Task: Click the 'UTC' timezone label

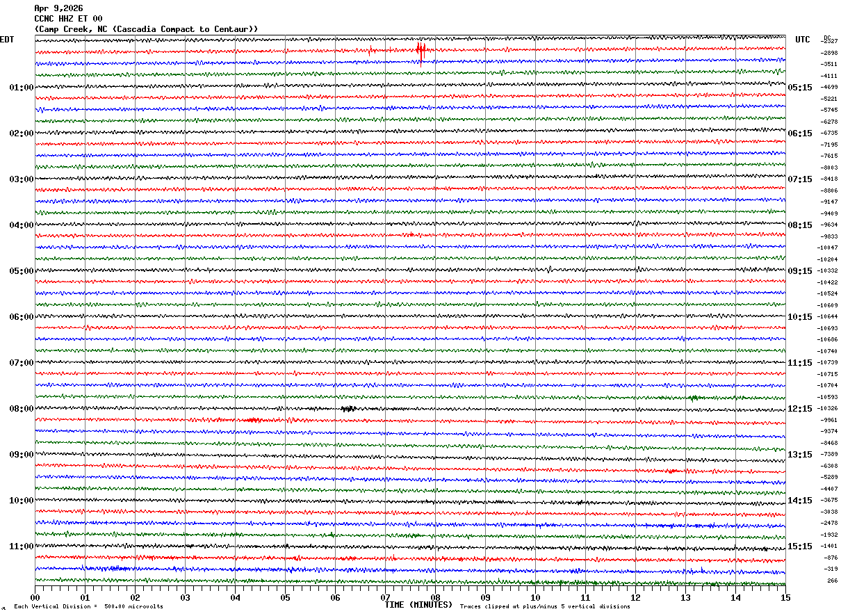Action: click(803, 40)
